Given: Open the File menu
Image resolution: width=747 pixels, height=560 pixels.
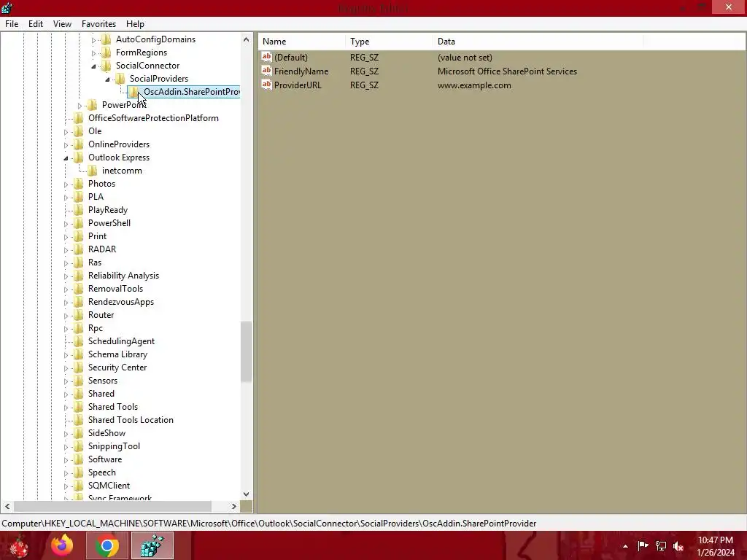Looking at the screenshot, I should 12,24.
